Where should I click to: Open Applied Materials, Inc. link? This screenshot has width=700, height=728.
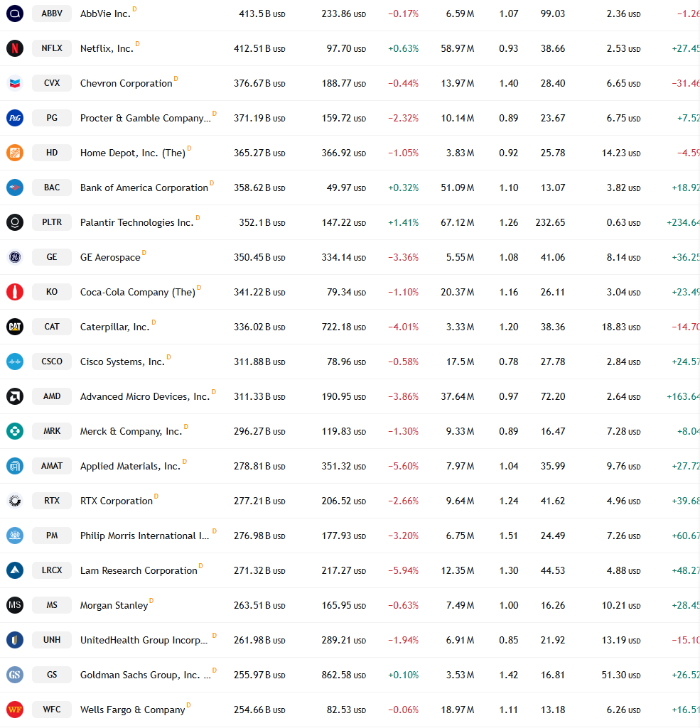(130, 467)
